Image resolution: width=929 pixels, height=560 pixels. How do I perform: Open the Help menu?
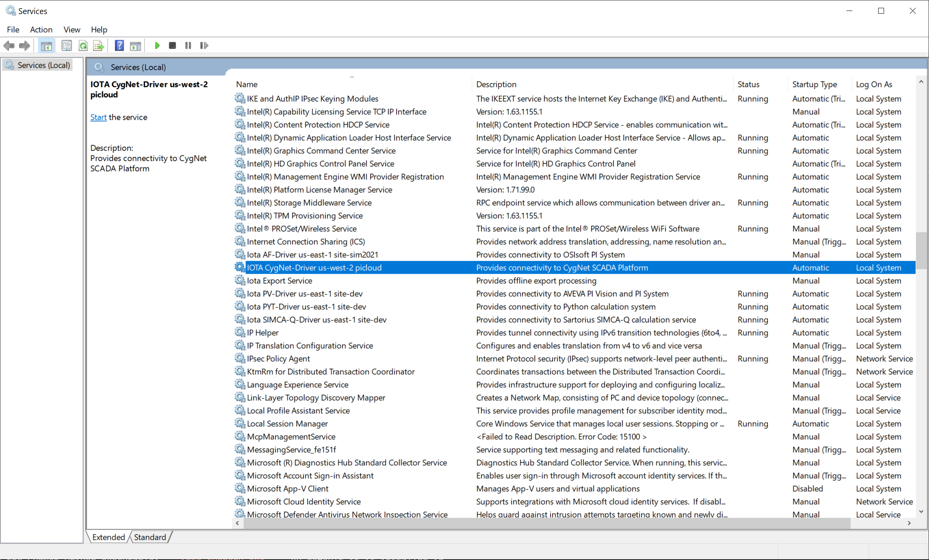(99, 29)
